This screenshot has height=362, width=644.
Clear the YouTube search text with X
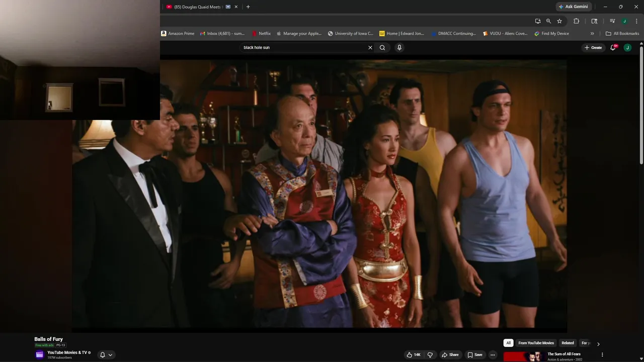pos(370,47)
